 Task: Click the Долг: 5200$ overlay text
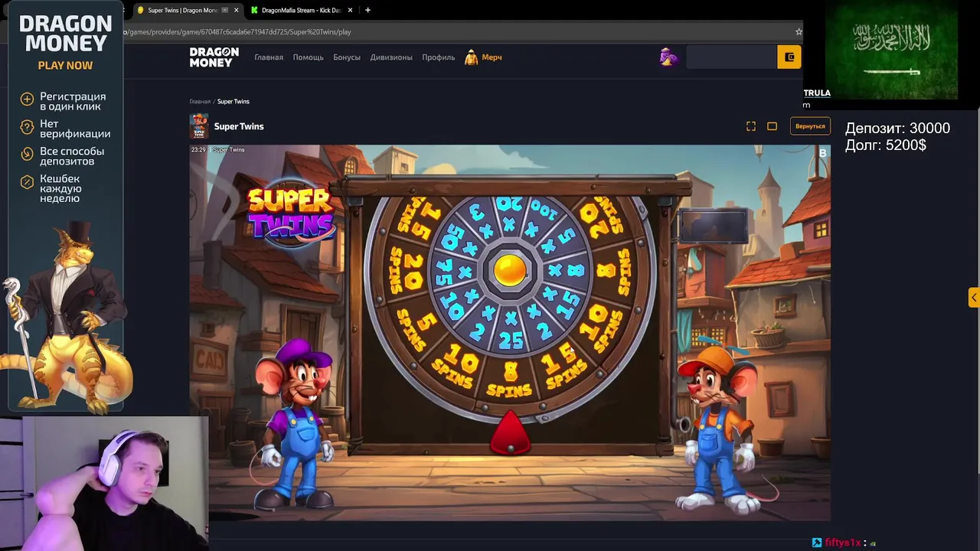pyautogui.click(x=886, y=145)
